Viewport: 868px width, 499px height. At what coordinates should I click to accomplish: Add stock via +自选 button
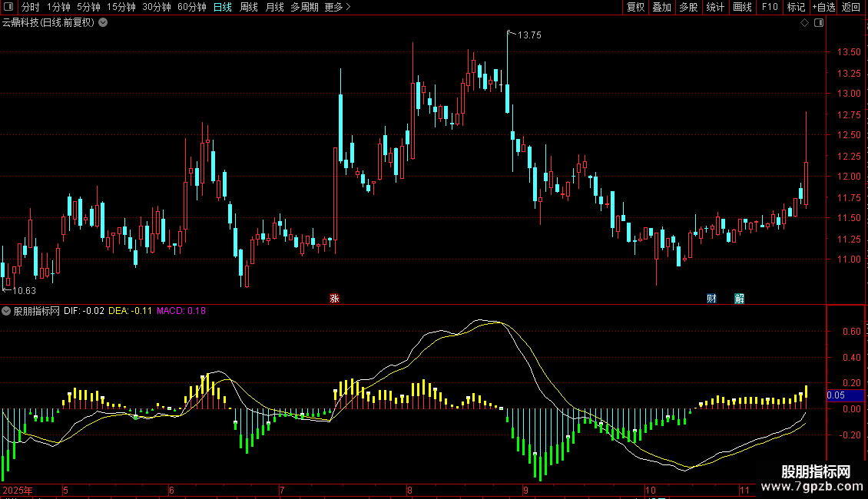(x=823, y=7)
